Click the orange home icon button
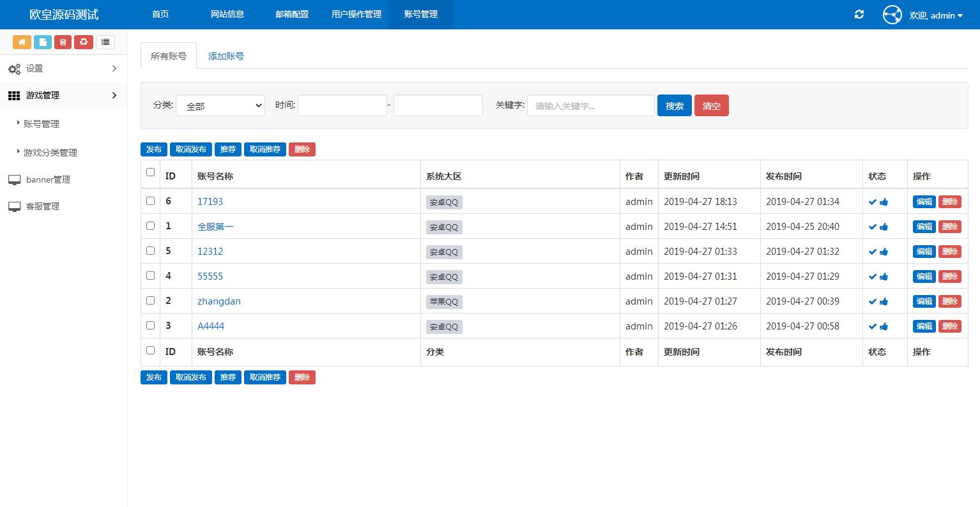 click(x=22, y=42)
